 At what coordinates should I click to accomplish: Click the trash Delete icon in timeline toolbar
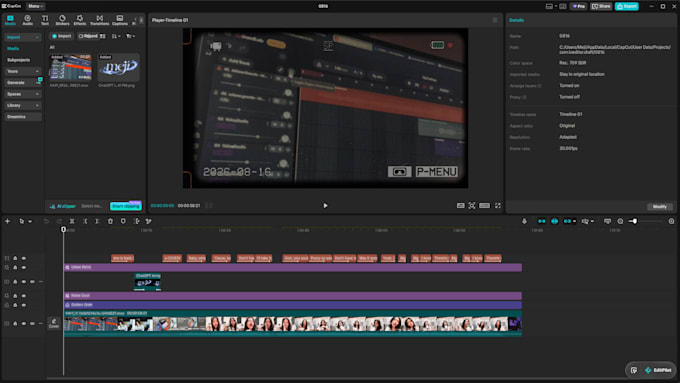tap(110, 221)
